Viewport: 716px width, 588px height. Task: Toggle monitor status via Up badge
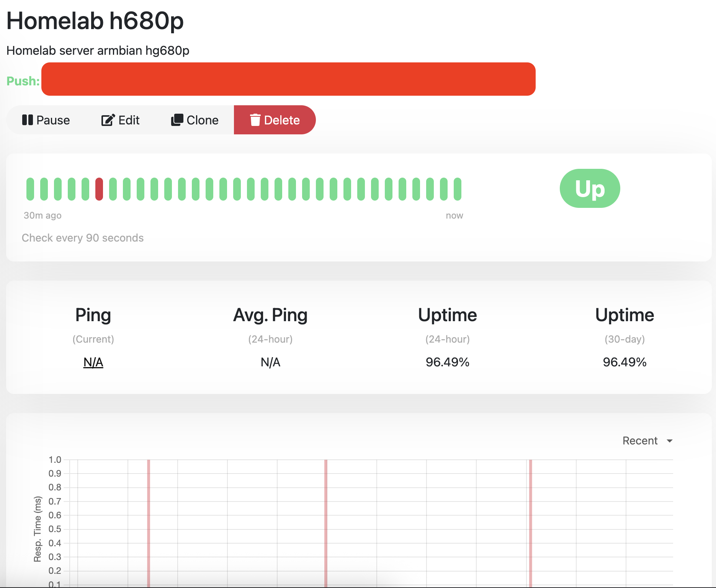(x=590, y=188)
